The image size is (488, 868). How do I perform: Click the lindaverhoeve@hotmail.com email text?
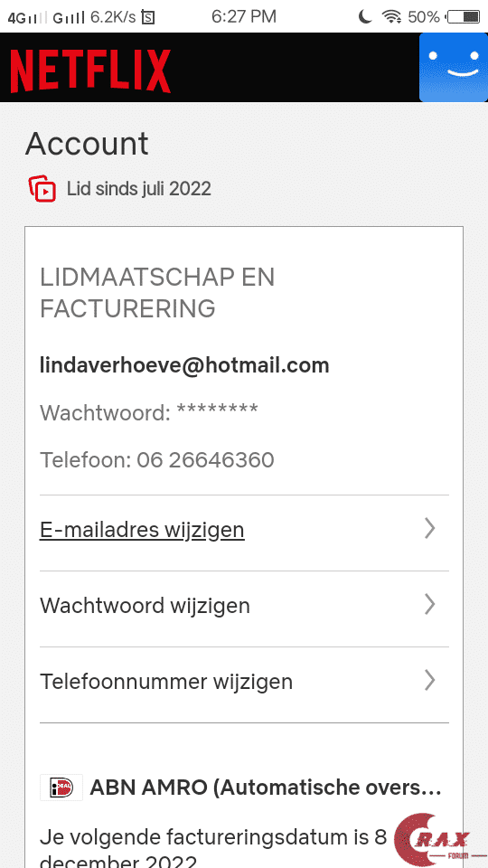[x=184, y=365]
